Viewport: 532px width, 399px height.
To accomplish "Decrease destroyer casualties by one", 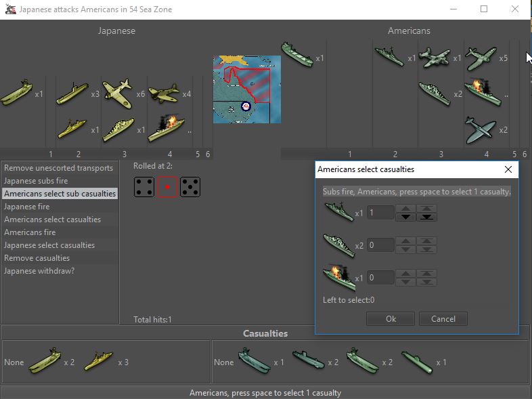I will pos(405,217).
